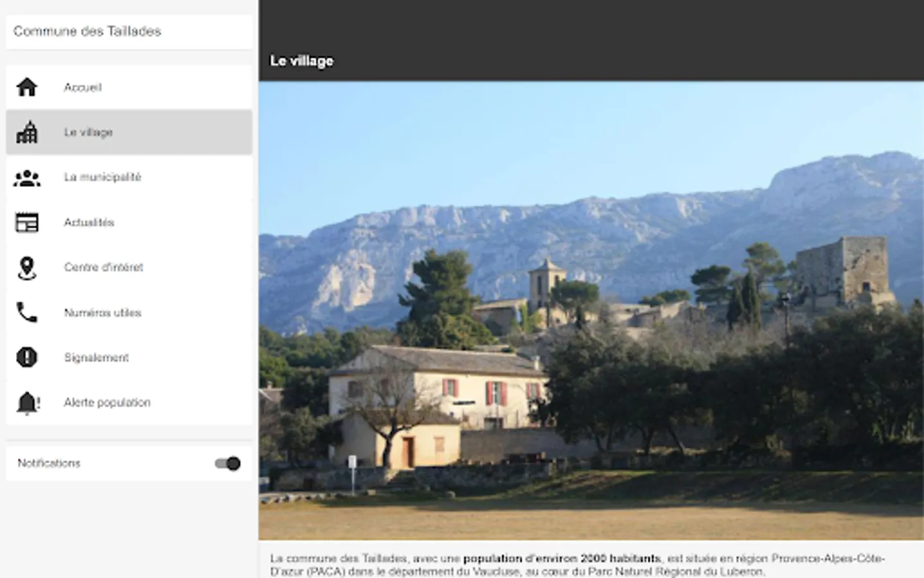Screen dimensions: 924x578
Task: Click the Actualités news icon
Action: (x=27, y=223)
